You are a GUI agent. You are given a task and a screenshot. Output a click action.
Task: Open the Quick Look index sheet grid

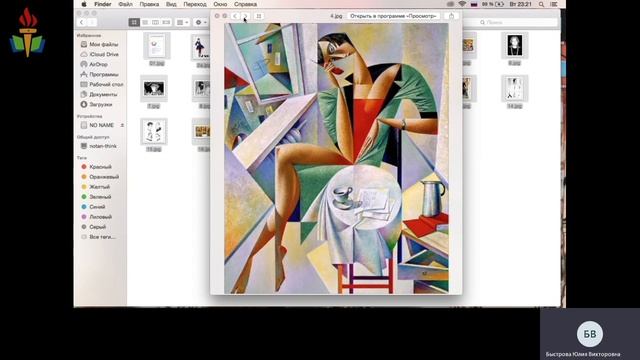point(258,16)
